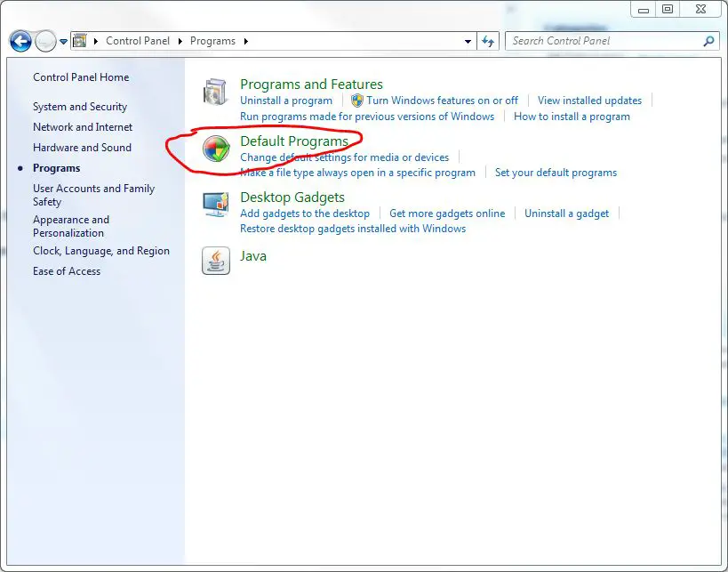Click How to install a program

pos(572,117)
